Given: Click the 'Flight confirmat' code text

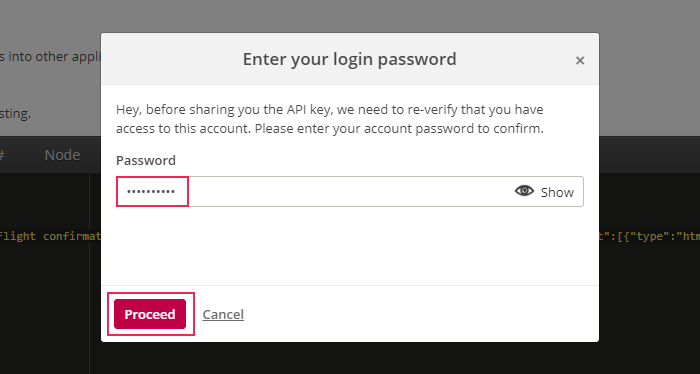Looking at the screenshot, I should pyautogui.click(x=50, y=236).
